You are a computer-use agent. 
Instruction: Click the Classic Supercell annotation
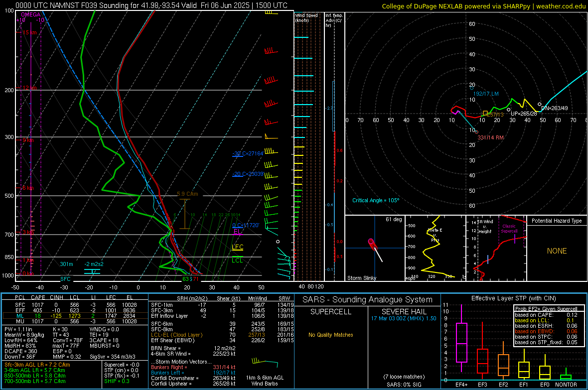pyautogui.click(x=509, y=229)
